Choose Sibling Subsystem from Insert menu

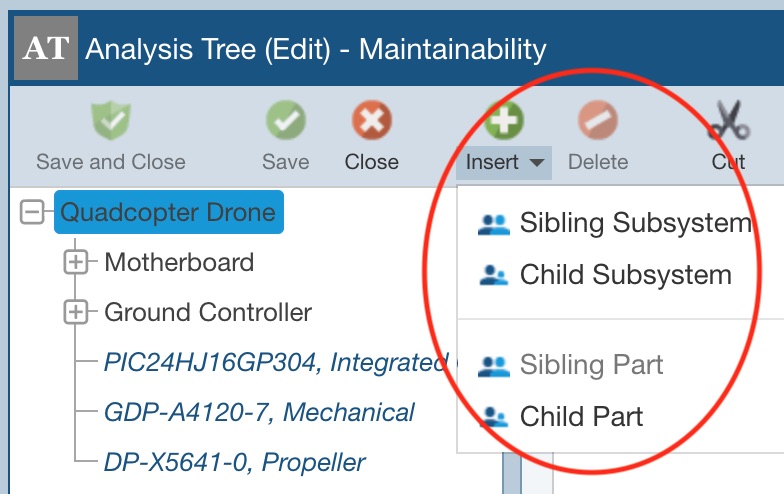634,223
